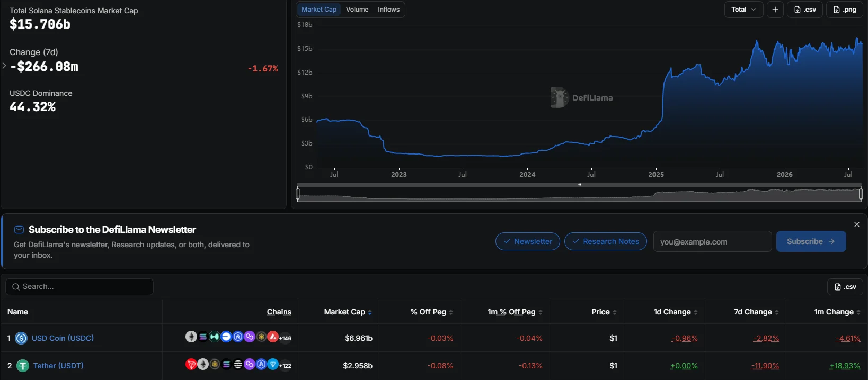868x380 pixels.
Task: Focus the email input field
Action: [712, 241]
